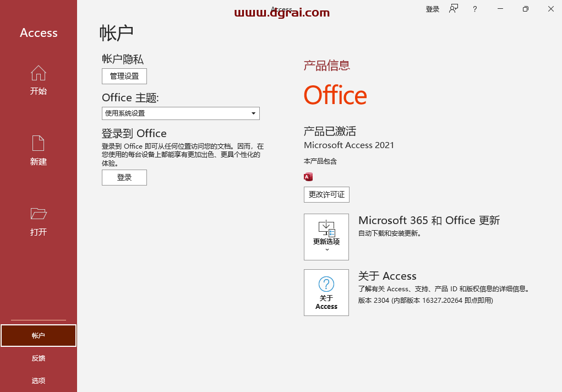
Task: Click the 登录 button below sign-in description
Action: [x=124, y=177]
